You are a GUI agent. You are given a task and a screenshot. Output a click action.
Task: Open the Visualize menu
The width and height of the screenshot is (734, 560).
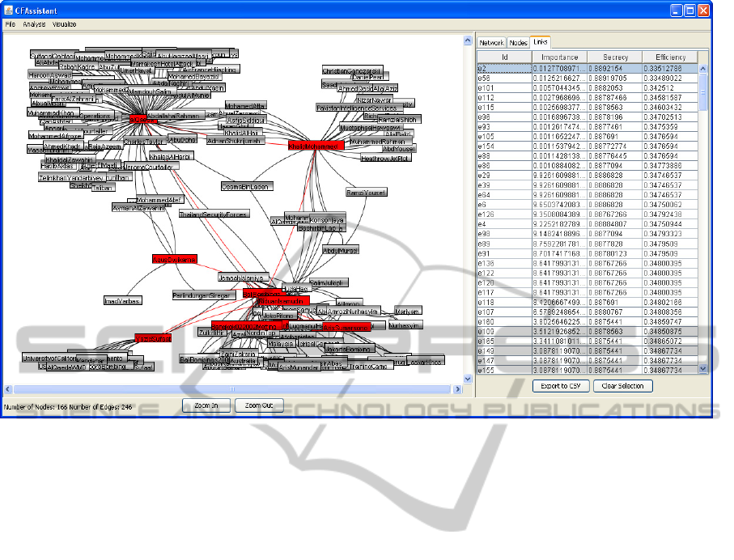point(65,24)
